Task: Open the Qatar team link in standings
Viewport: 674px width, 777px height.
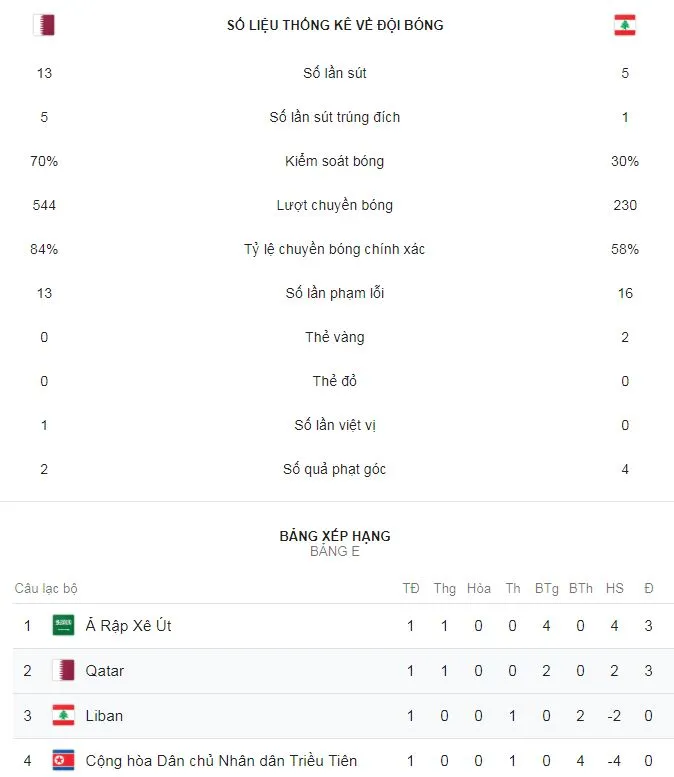Action: coord(105,670)
